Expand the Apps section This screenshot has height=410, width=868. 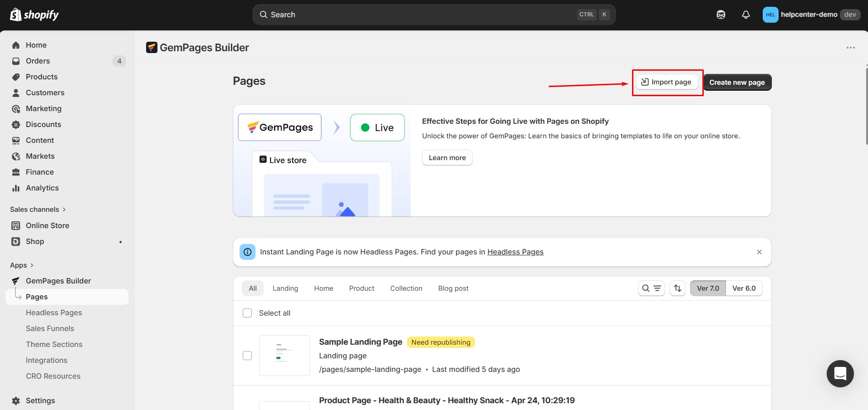22,265
